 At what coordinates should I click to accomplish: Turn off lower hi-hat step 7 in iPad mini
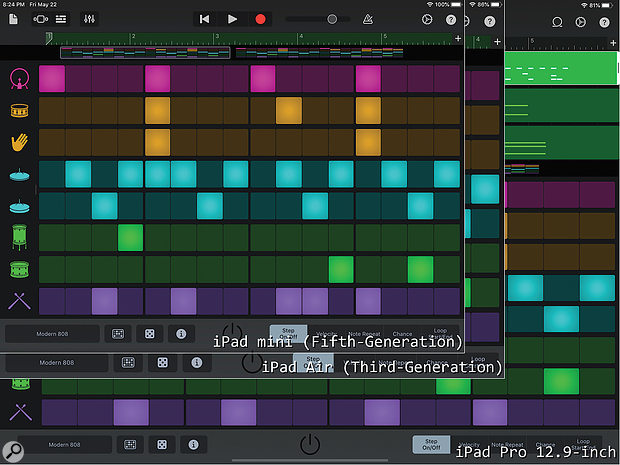pyautogui.click(x=210, y=206)
